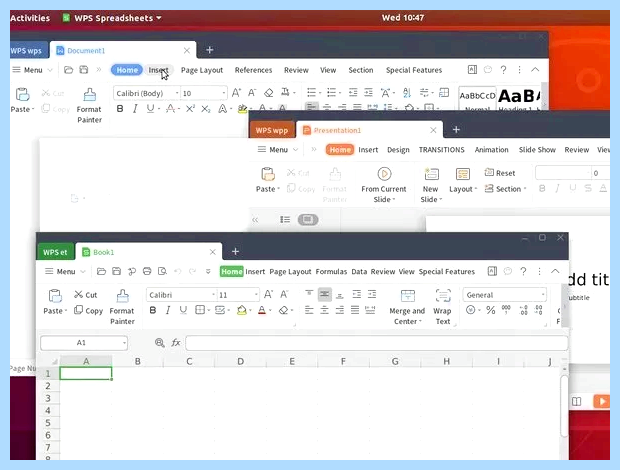Toggle Underline in the Spreadsheets ribbon
The width and height of the screenshot is (620, 470).
coord(183,311)
